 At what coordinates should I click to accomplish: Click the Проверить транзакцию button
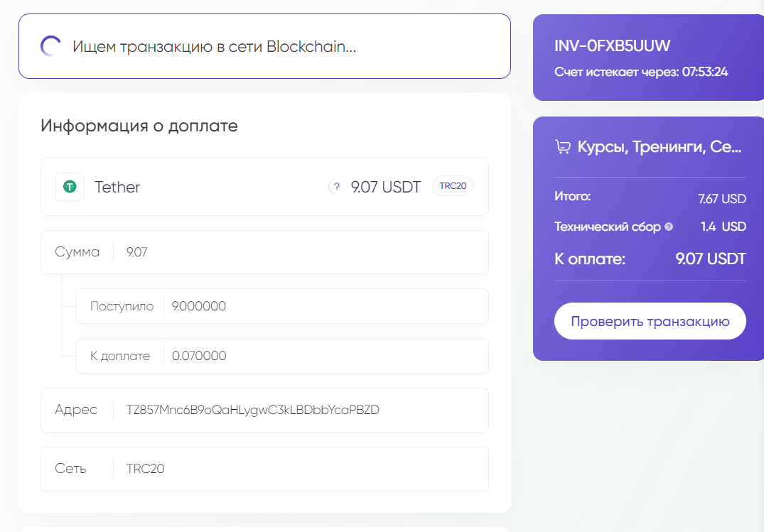pos(650,321)
